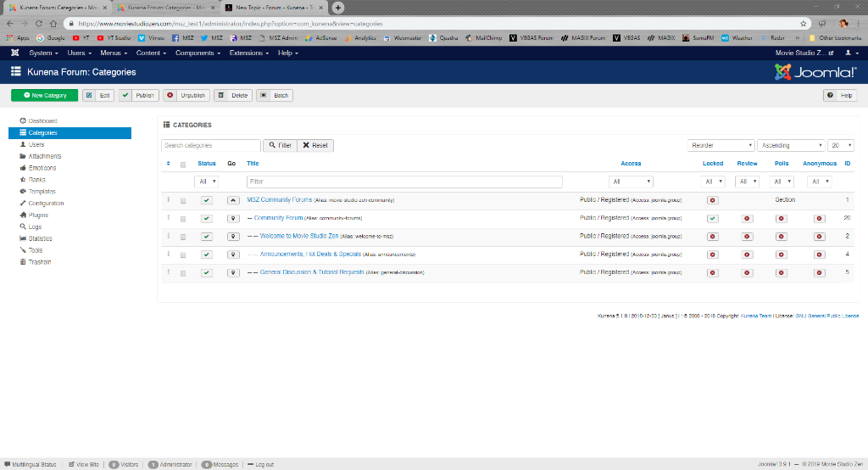Expand the Ascending order dropdown
868x470 pixels.
(790, 145)
